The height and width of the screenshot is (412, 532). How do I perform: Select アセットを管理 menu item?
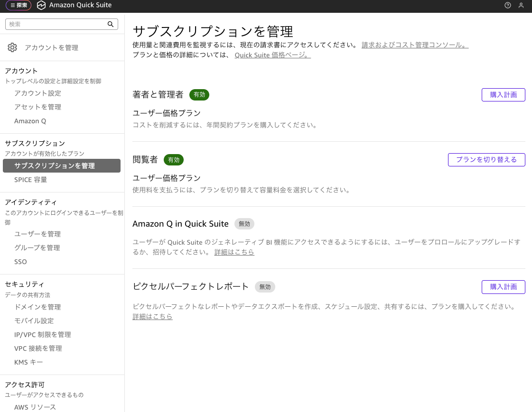(37, 107)
